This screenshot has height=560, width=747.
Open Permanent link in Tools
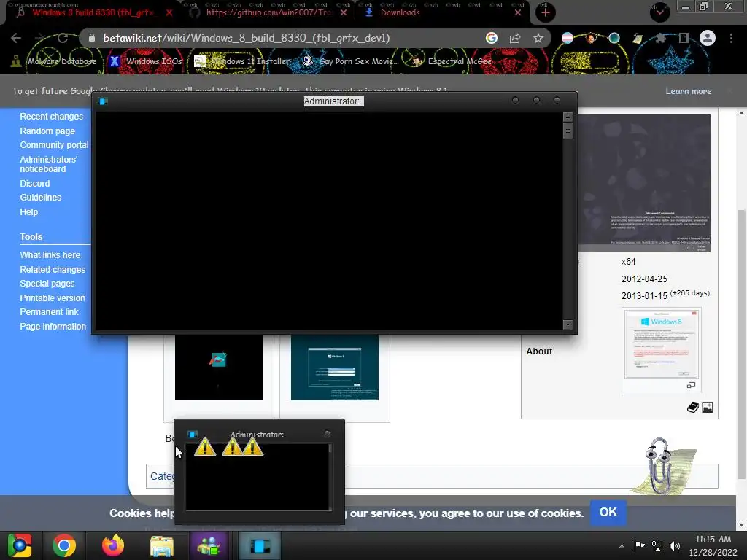[49, 312]
